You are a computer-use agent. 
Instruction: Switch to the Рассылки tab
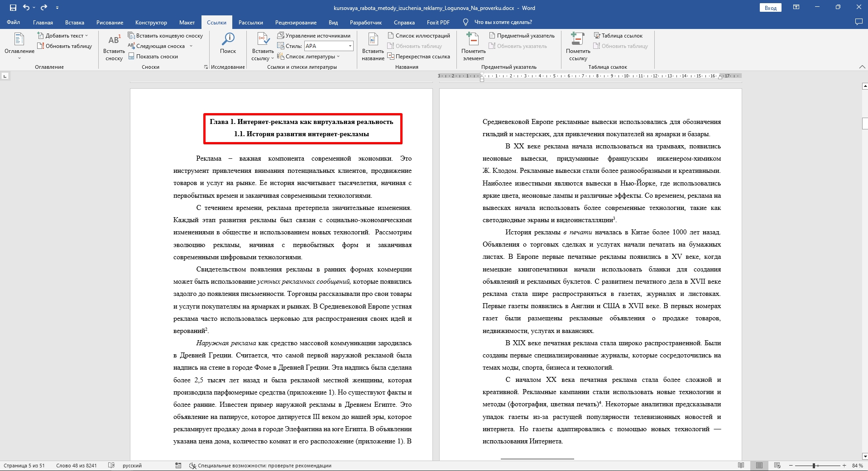pos(251,22)
